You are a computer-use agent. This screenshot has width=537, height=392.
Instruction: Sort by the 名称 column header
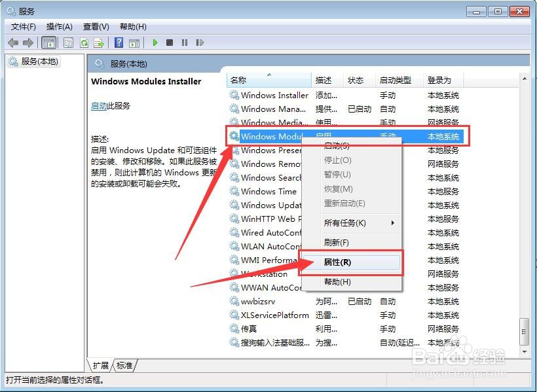pyautogui.click(x=269, y=80)
